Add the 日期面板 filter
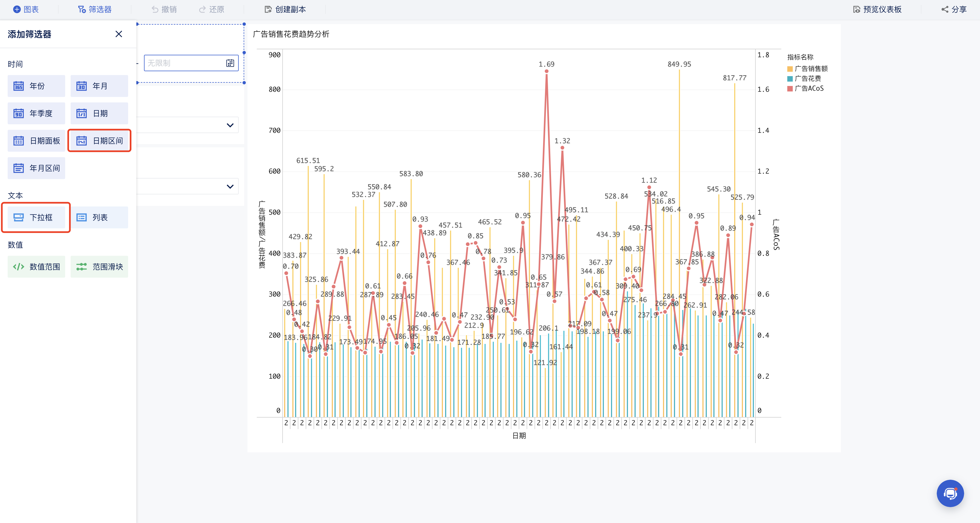980x523 pixels. (x=36, y=141)
